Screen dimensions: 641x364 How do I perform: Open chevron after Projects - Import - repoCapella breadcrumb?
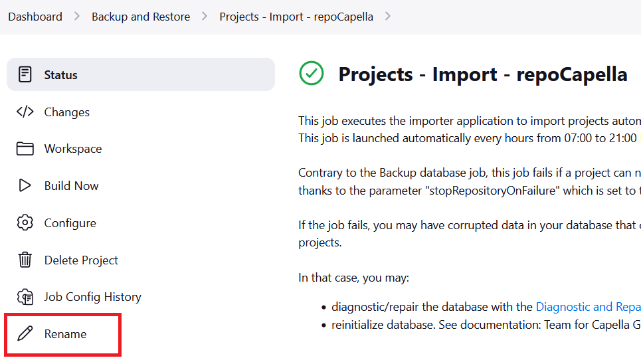click(x=388, y=17)
